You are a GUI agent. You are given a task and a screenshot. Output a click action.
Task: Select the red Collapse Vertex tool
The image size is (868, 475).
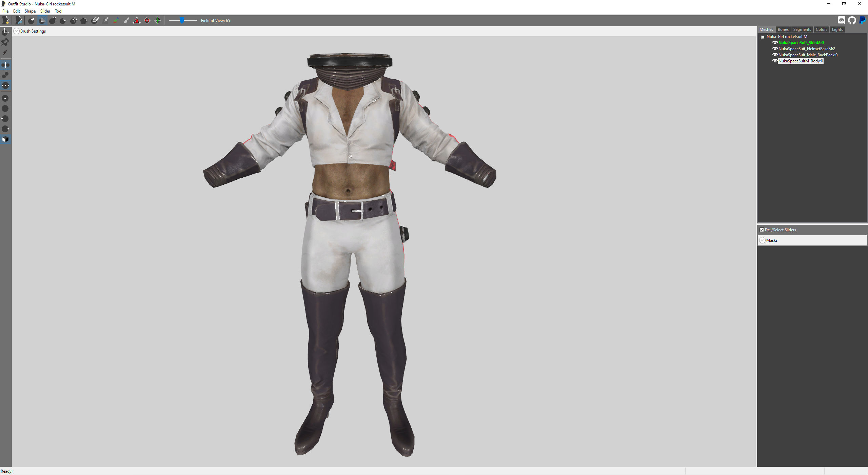click(137, 21)
